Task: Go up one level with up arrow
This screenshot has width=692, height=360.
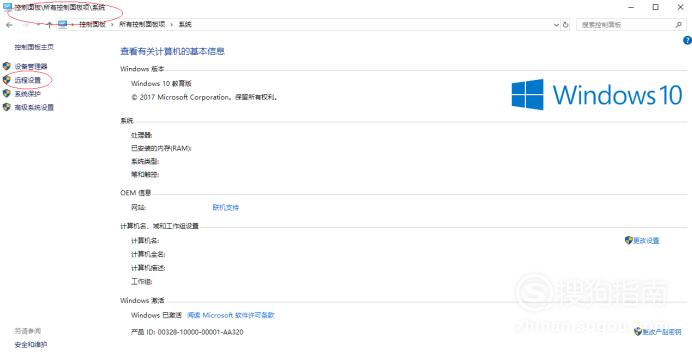Action: coord(49,25)
